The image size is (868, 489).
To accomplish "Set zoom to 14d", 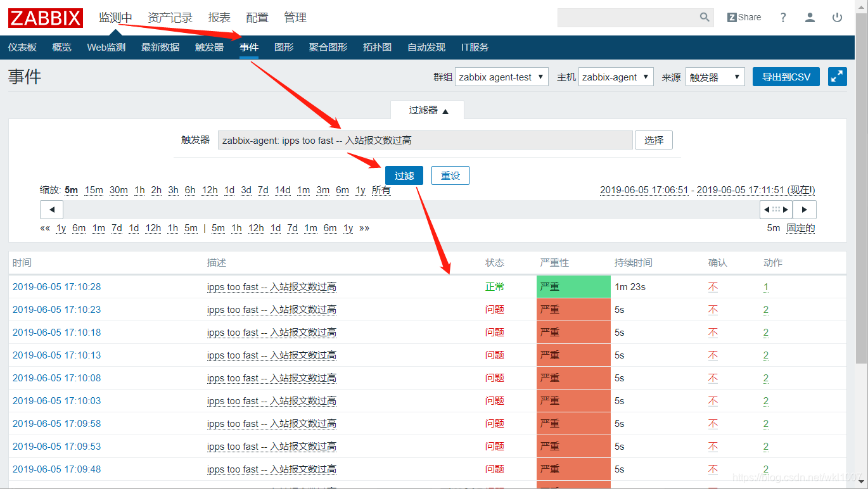I will [283, 190].
